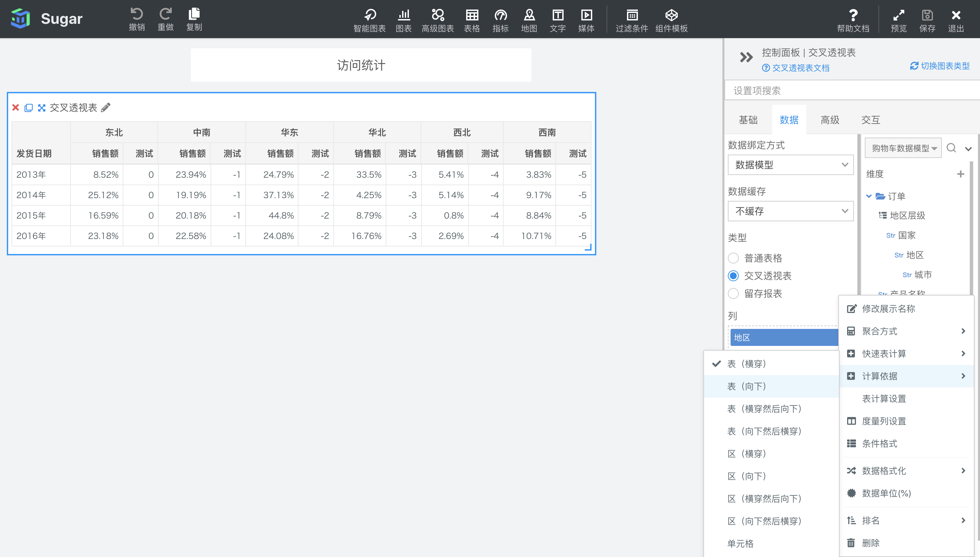Image resolution: width=980 pixels, height=557 pixels.
Task: Select 区（横穿）option
Action: [771, 454]
